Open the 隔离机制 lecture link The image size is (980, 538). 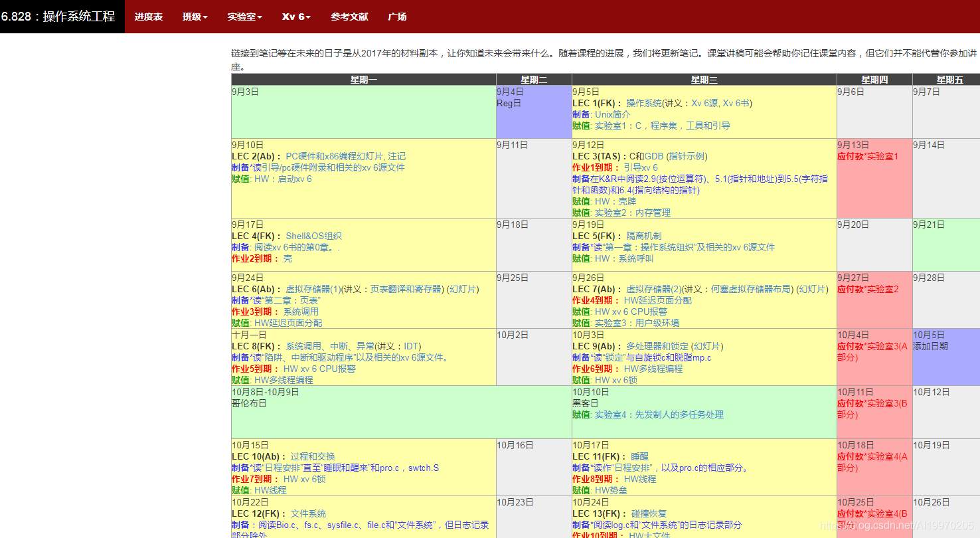coord(644,236)
